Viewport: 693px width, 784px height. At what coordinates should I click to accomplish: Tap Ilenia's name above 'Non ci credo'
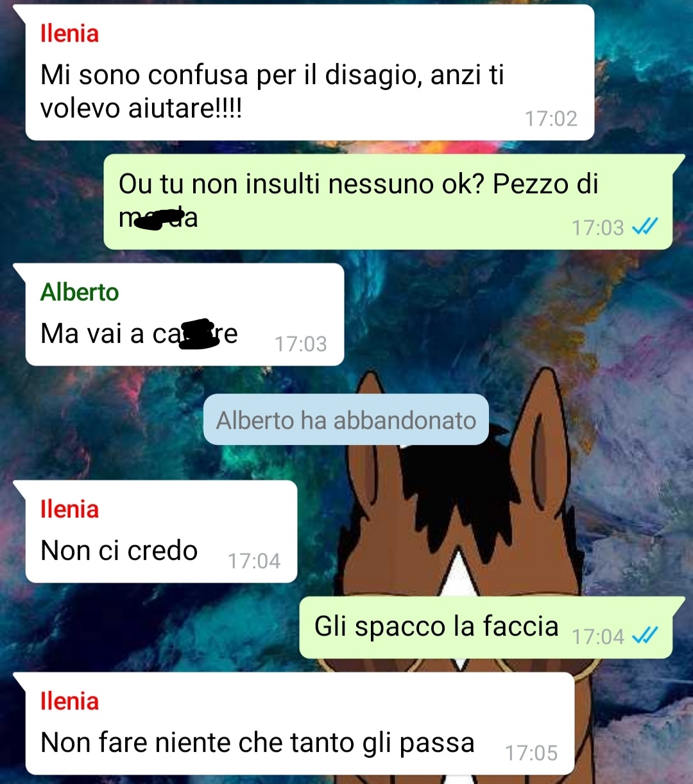coord(69,509)
